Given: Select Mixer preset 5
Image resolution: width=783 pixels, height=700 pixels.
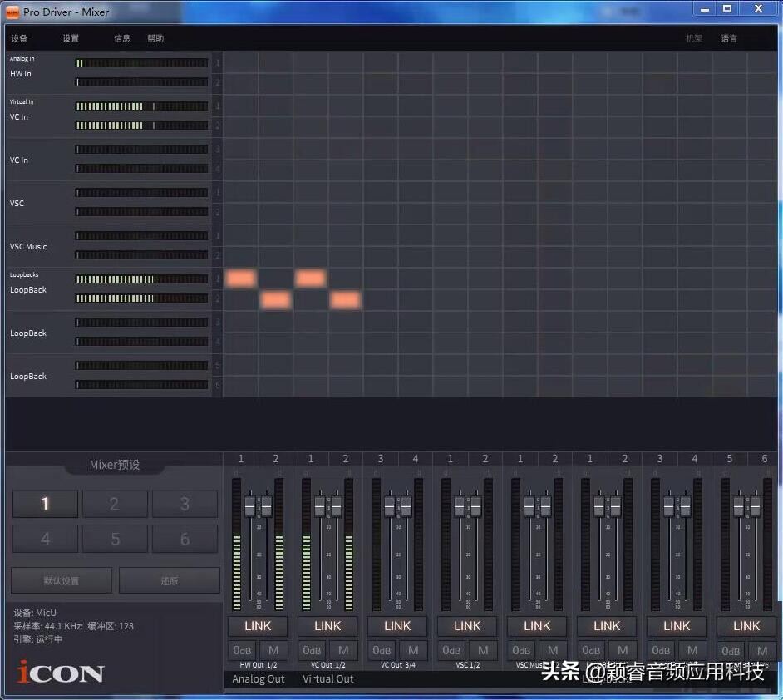Looking at the screenshot, I should 115,539.
